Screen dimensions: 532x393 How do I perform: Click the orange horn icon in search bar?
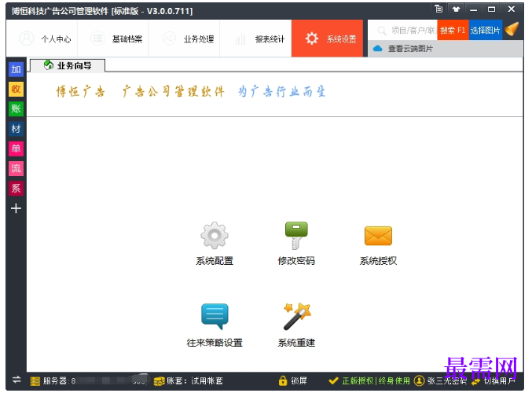coord(512,29)
